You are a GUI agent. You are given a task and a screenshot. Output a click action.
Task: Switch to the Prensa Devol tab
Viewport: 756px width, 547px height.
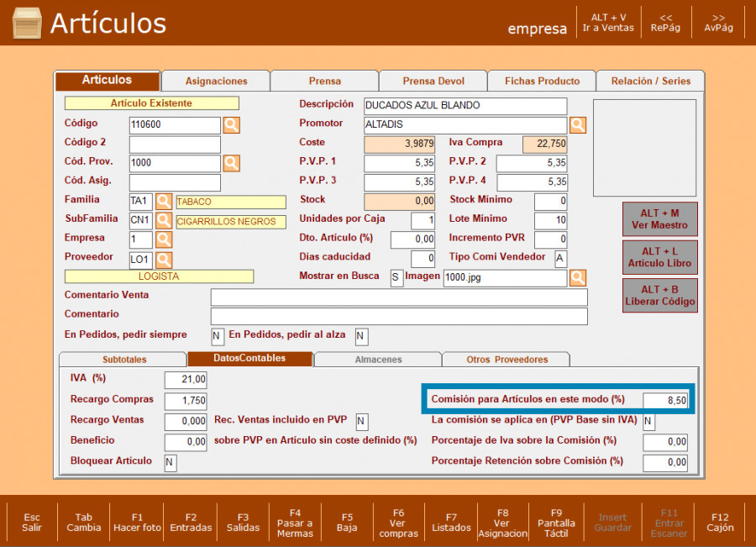coord(433,82)
